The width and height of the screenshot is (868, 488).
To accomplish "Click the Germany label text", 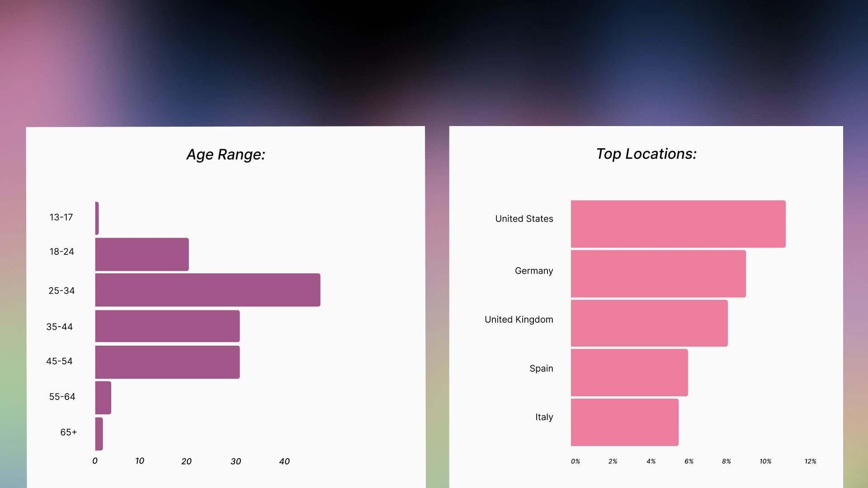I will pyautogui.click(x=533, y=271).
